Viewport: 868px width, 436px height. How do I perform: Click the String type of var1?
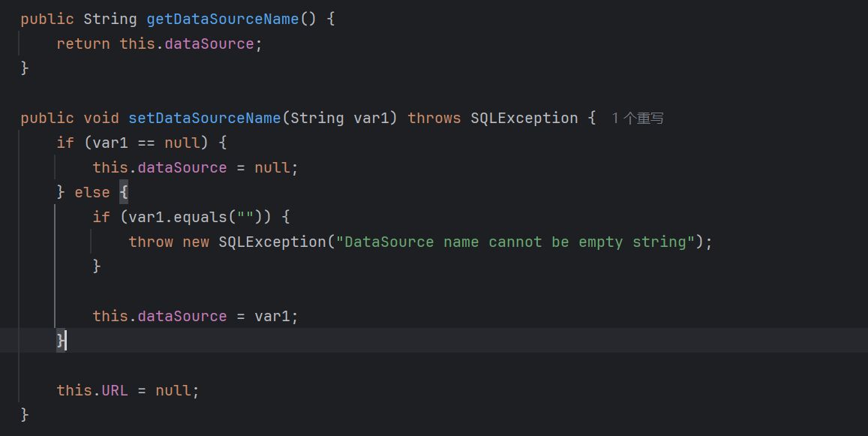click(318, 118)
